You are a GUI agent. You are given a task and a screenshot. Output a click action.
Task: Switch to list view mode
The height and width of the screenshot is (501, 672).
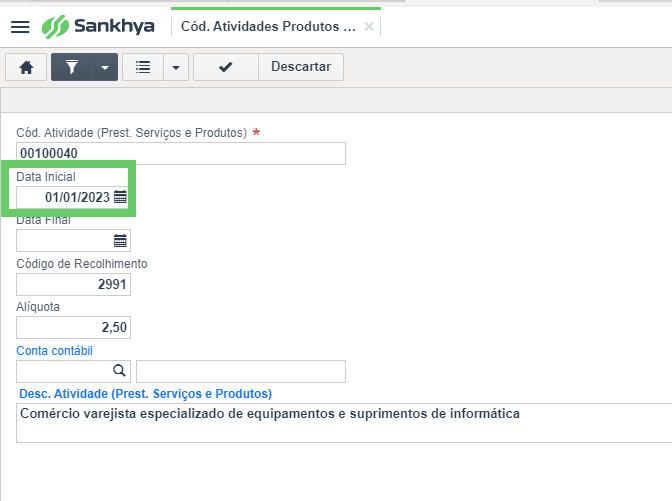143,67
